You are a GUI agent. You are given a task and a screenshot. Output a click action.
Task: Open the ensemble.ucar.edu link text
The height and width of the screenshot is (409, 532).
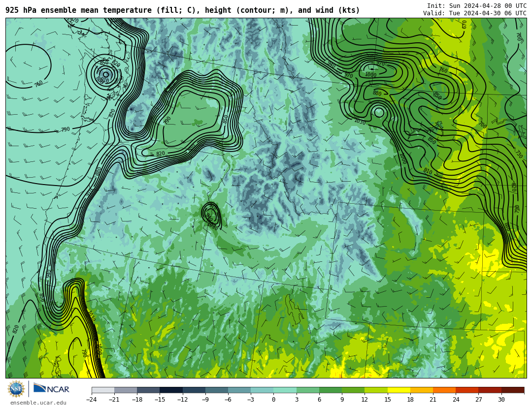[38, 403]
